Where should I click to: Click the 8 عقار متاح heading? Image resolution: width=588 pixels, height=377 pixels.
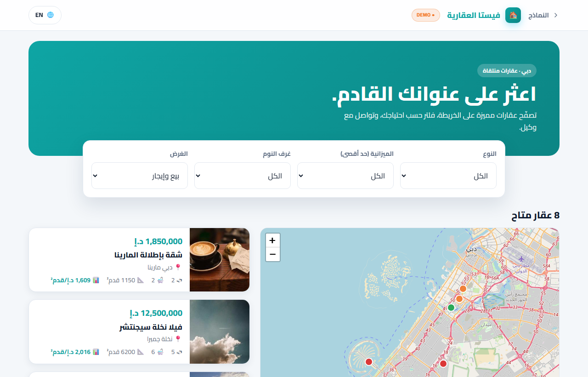coord(535,215)
